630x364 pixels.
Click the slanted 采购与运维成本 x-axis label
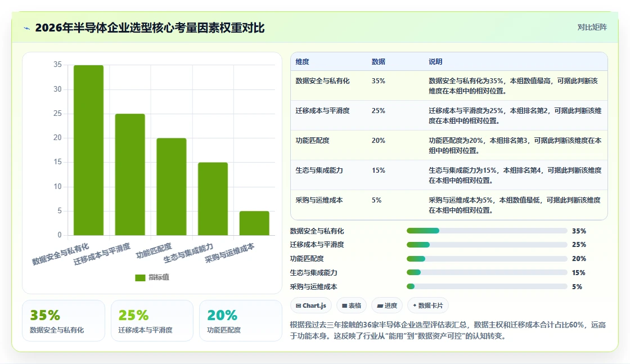coord(229,253)
